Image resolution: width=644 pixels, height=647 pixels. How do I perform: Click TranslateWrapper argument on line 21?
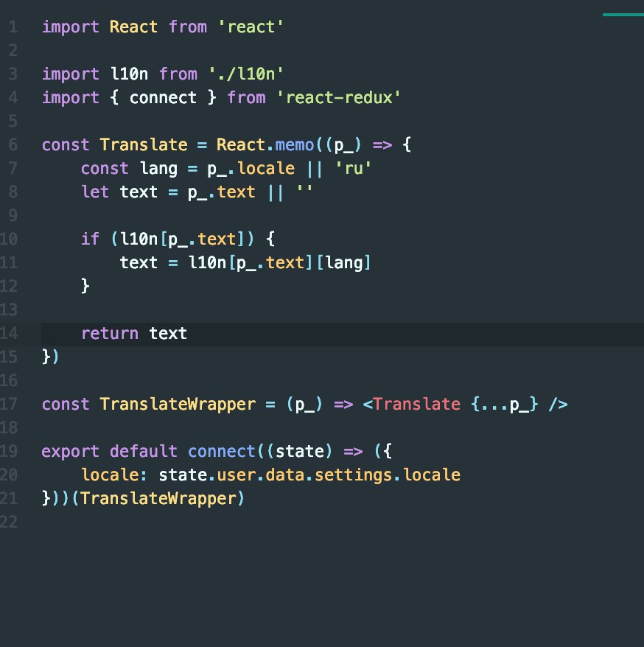[x=158, y=499]
